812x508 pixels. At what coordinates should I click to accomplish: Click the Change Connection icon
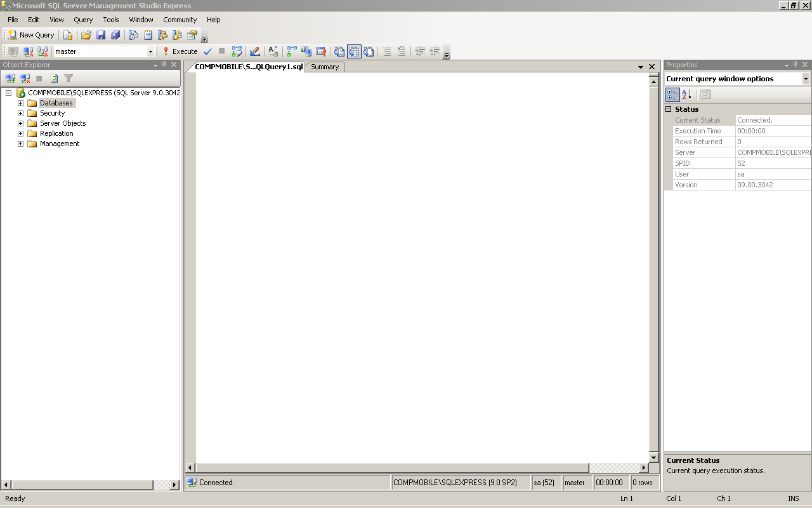(43, 51)
